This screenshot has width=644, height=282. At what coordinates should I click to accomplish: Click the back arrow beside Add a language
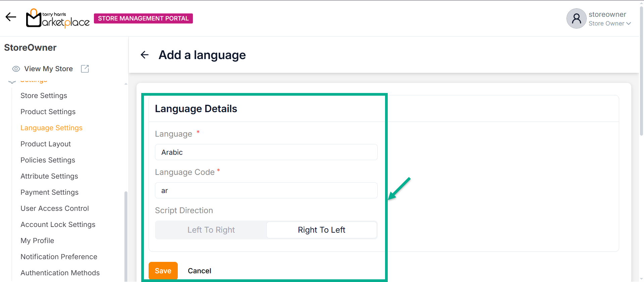point(145,55)
